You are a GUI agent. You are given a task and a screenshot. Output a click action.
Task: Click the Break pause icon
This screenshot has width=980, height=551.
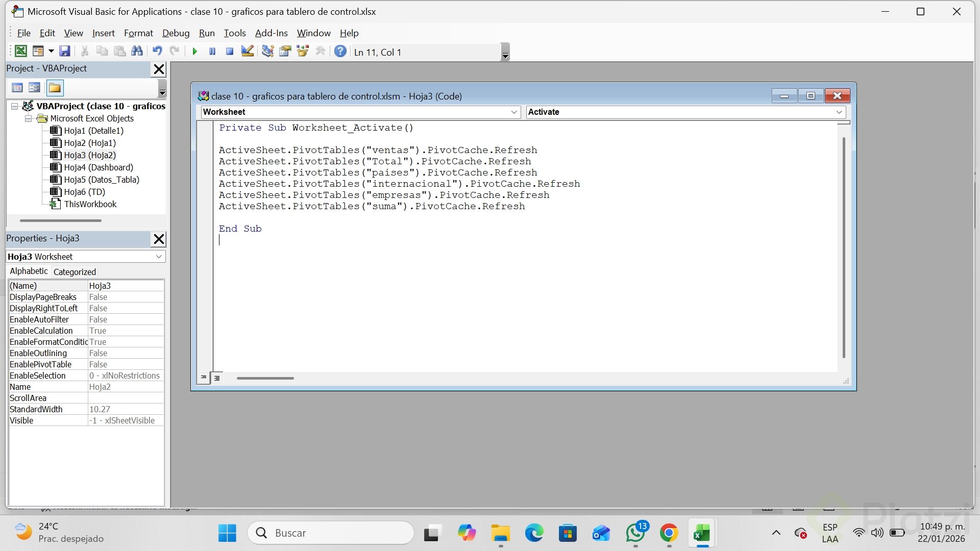pos(212,52)
